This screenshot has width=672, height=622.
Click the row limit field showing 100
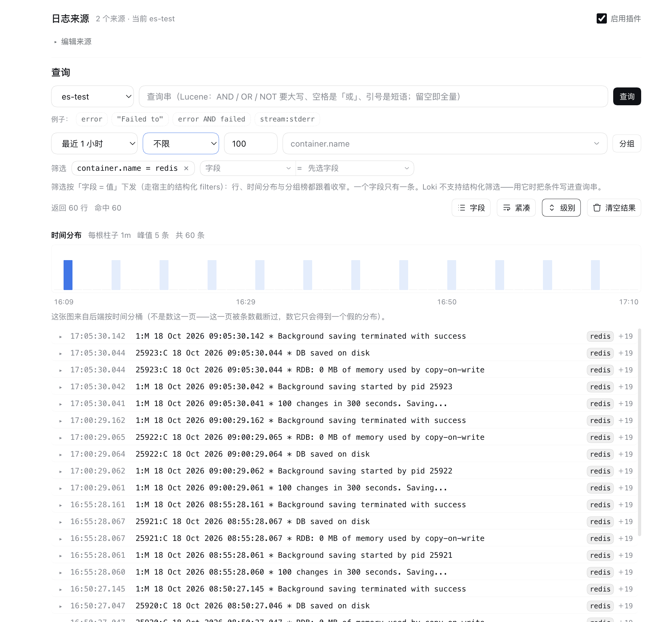250,144
